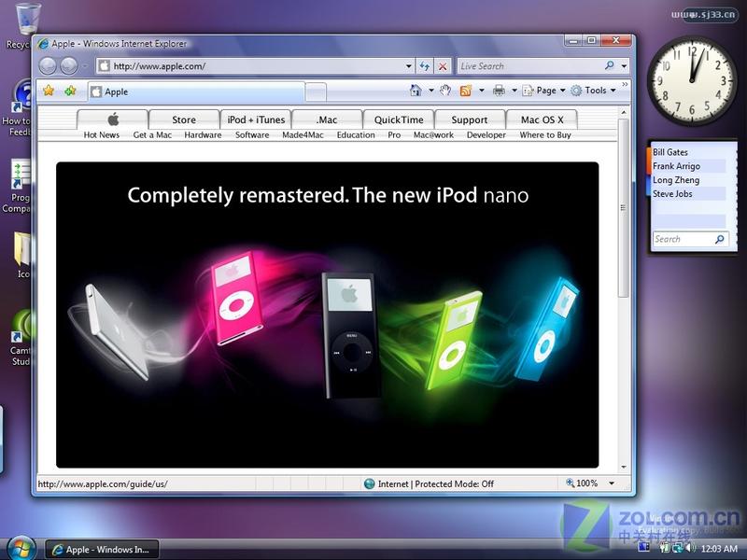Click the Add to Favorites icon

point(70,91)
